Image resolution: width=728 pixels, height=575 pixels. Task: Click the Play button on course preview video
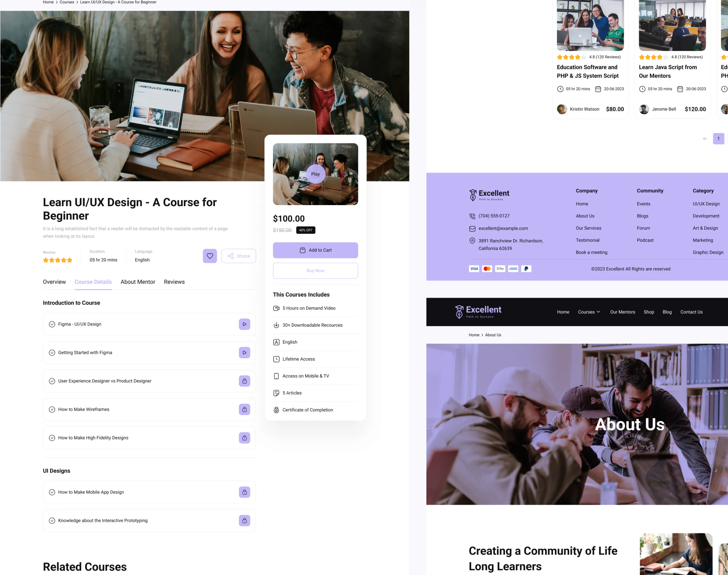coord(315,174)
